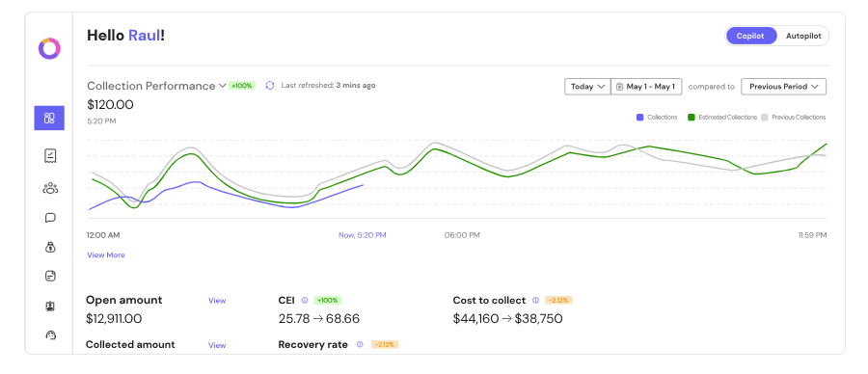Open the contact card icon in sidebar

(50, 306)
